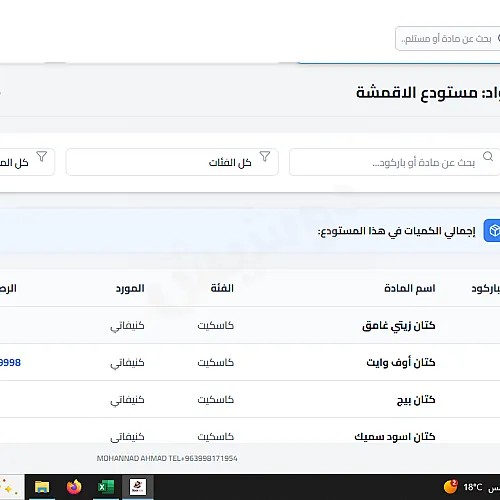500x500 pixels.
Task: Click the 'بحث عن مادة أو باركود' search field
Action: coord(395,162)
